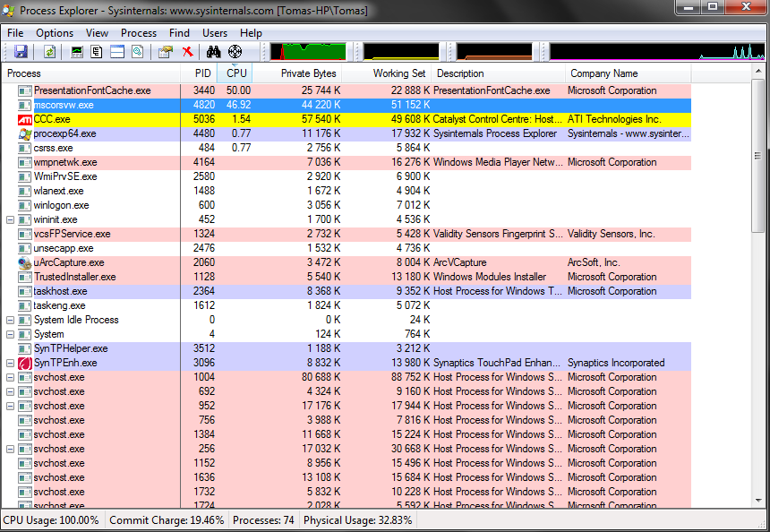The width and height of the screenshot is (770, 532).
Task: Open the File menu
Action: coord(15,33)
